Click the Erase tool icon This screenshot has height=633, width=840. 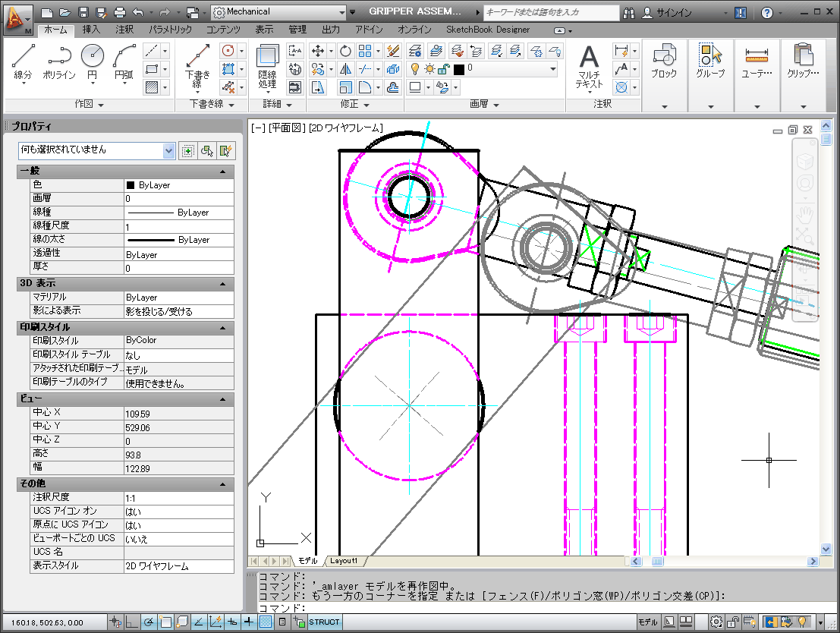[x=393, y=51]
